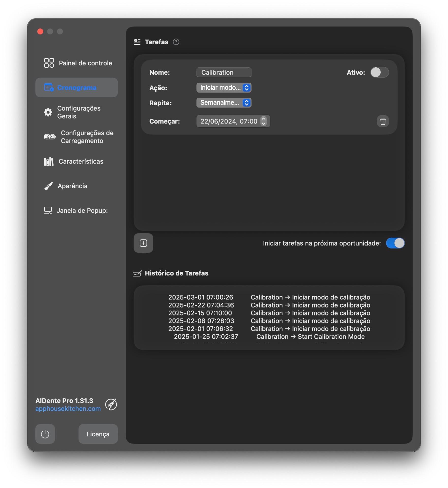Click the Histórico de Tarefas icon
This screenshot has height=488, width=448.
(x=137, y=273)
